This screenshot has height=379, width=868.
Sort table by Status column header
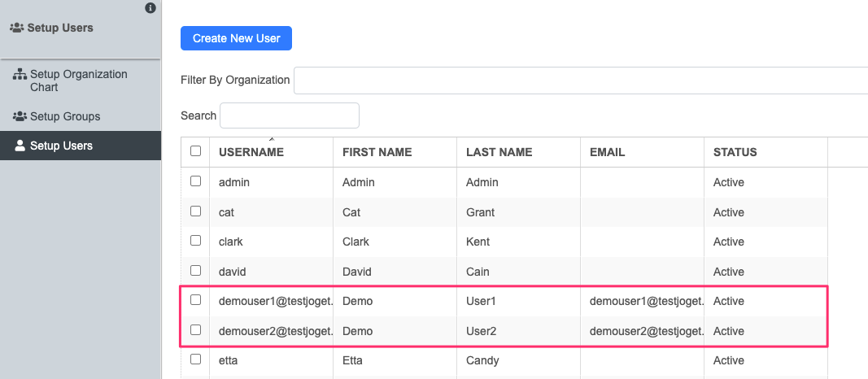pos(735,152)
